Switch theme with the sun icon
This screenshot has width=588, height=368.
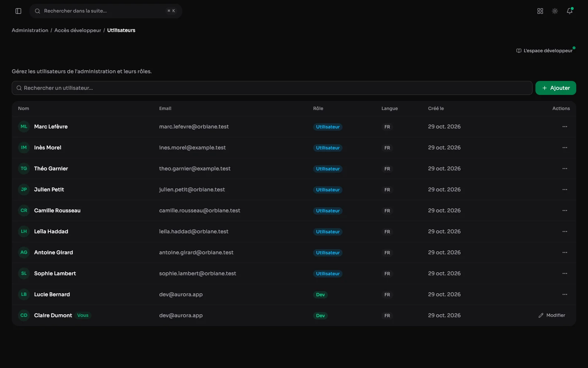tap(555, 11)
